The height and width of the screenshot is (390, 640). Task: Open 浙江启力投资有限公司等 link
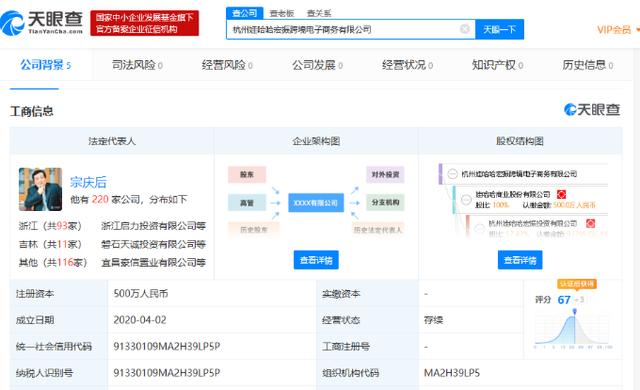[x=153, y=226]
